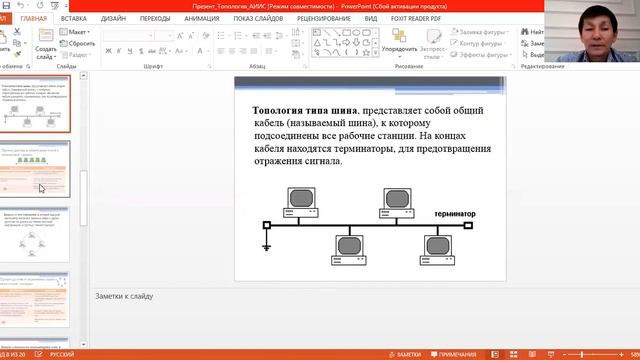
Task: Click the large Create Slide icon
Action: 46,36
